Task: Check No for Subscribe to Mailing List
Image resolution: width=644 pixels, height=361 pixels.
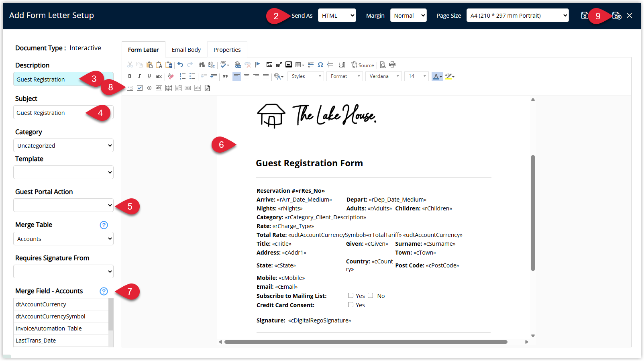Action: pyautogui.click(x=370, y=296)
